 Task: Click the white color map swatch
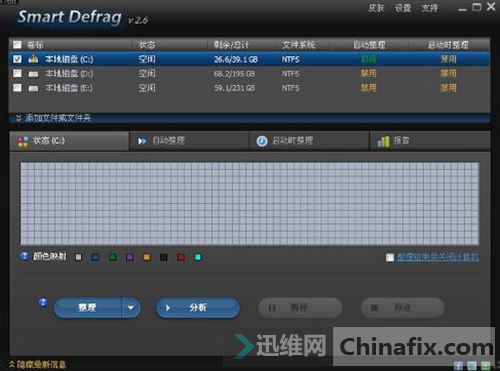point(78,257)
